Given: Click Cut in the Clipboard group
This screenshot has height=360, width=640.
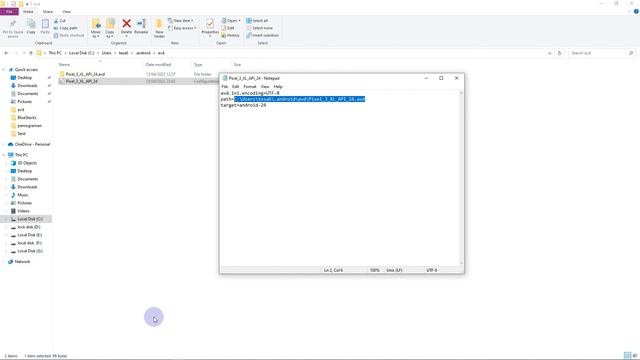Looking at the screenshot, I should [60, 20].
